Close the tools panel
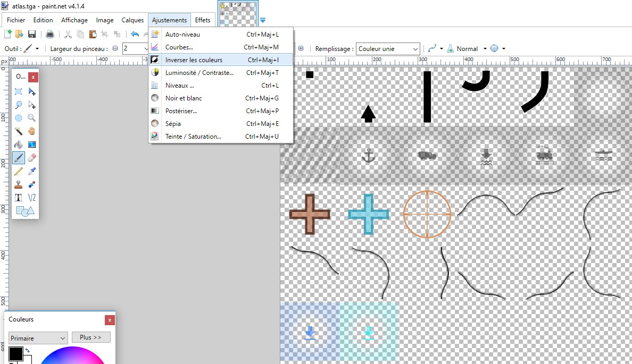This screenshot has height=364, width=632. click(x=33, y=77)
